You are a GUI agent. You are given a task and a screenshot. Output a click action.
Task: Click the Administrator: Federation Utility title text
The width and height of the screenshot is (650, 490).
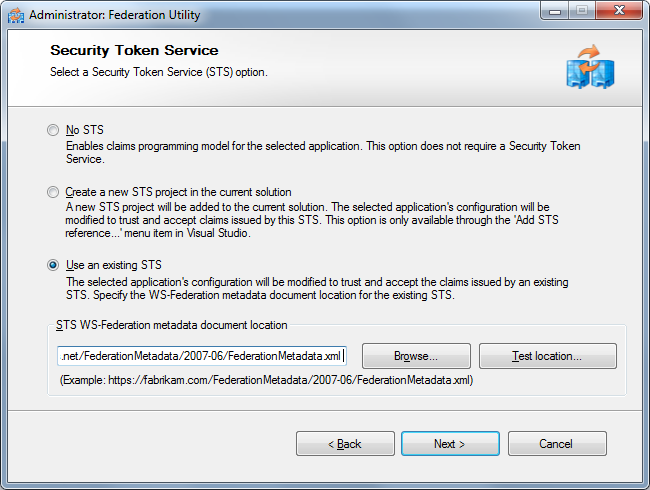coord(115,15)
